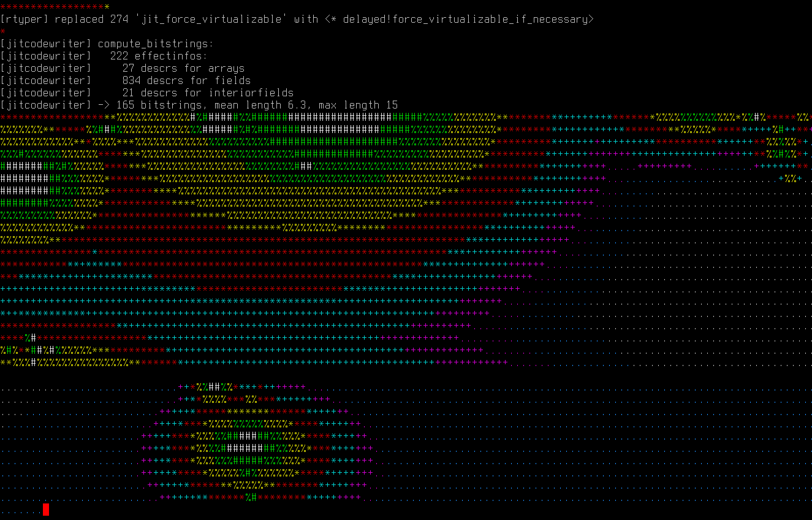Click the '21 descrs for interiorfields' text
This screenshot has height=520, width=812.
click(208, 93)
